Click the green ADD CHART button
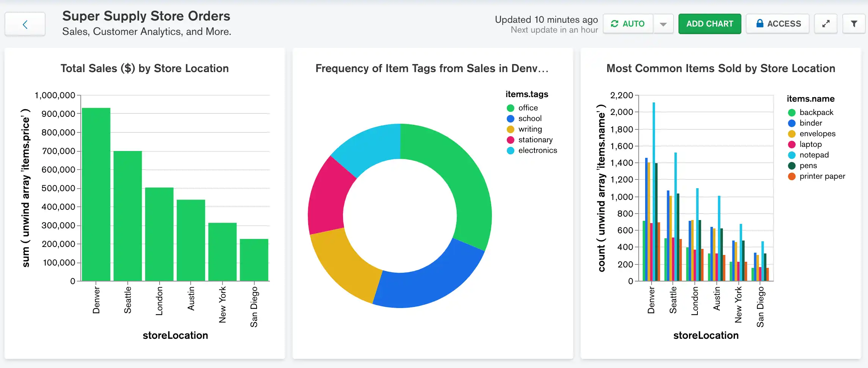This screenshot has width=868, height=368. click(x=710, y=24)
